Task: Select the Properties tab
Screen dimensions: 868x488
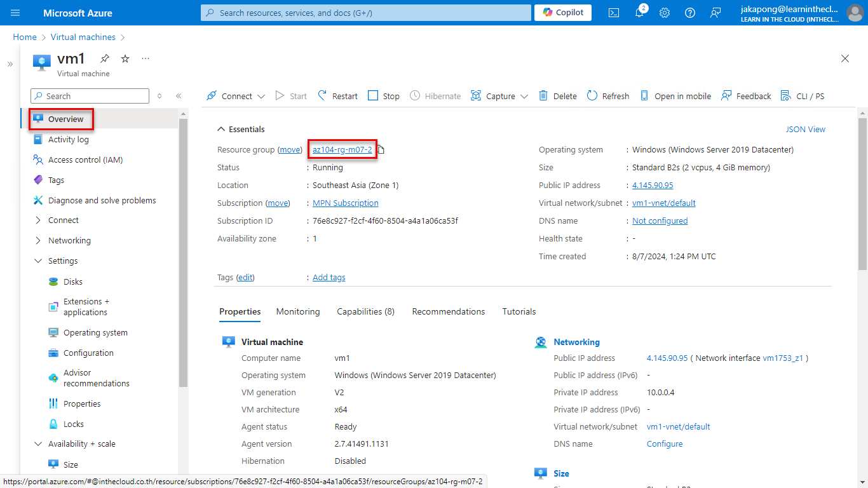Action: click(240, 311)
